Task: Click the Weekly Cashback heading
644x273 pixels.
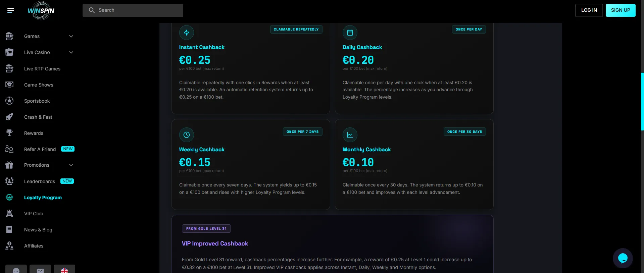Action: coord(202,150)
